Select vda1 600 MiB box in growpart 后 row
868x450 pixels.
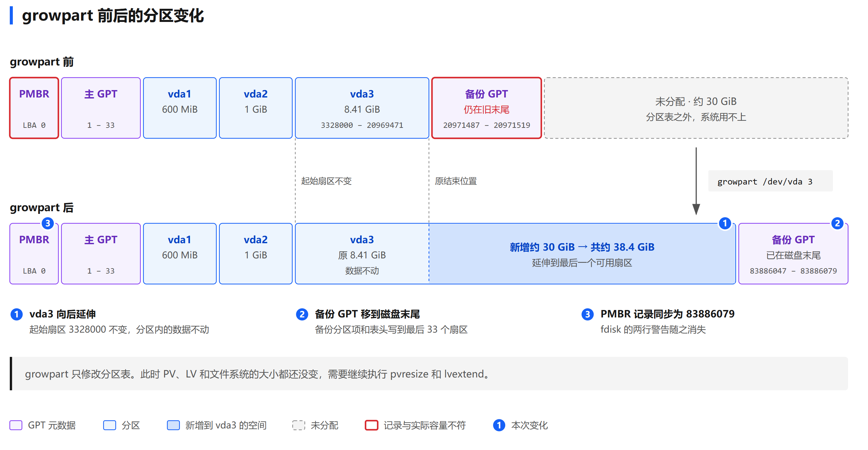pyautogui.click(x=180, y=254)
